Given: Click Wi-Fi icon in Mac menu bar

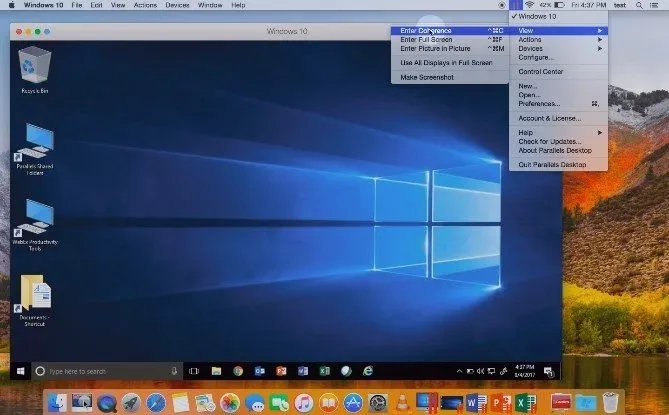Looking at the screenshot, I should [529, 5].
